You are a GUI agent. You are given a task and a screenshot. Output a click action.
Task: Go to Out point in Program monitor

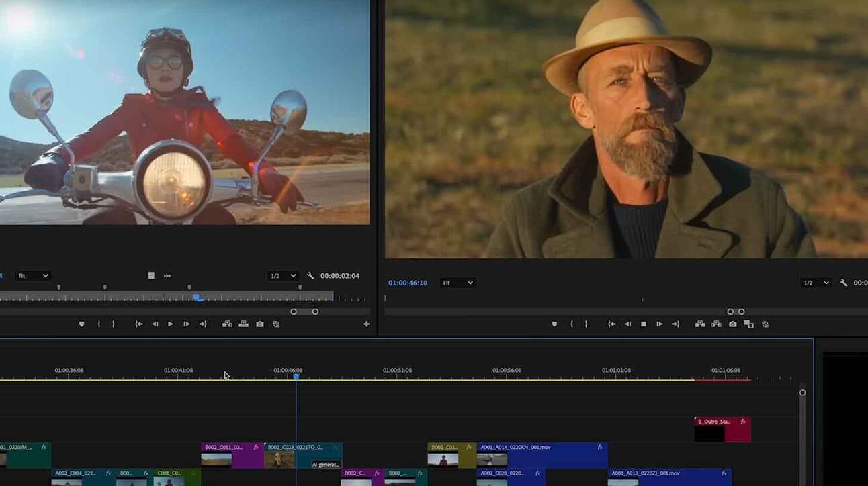[x=676, y=324]
